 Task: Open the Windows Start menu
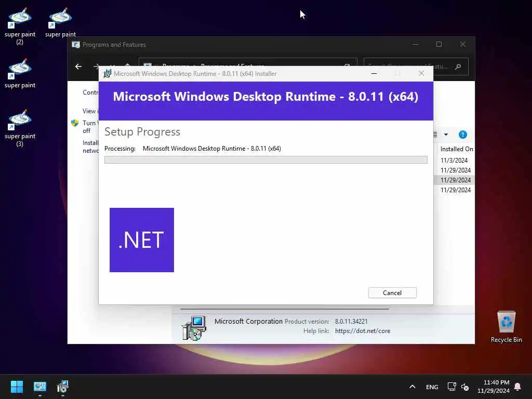(17, 387)
